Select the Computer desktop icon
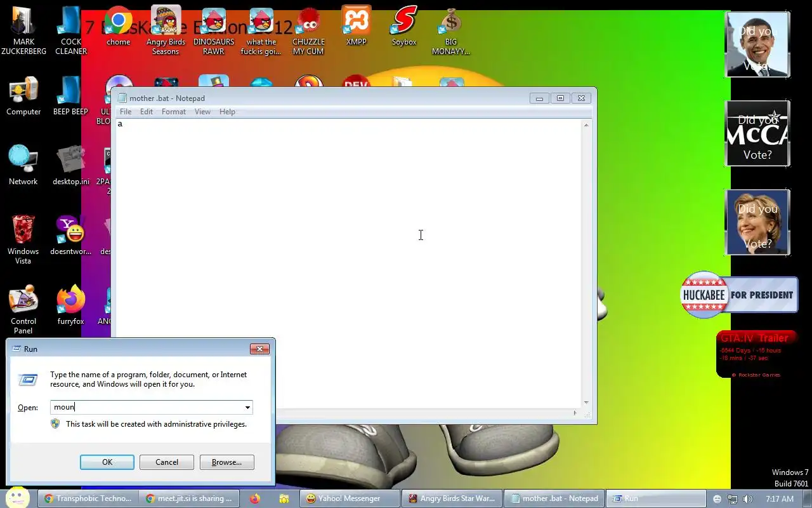The image size is (812, 508). [23, 97]
